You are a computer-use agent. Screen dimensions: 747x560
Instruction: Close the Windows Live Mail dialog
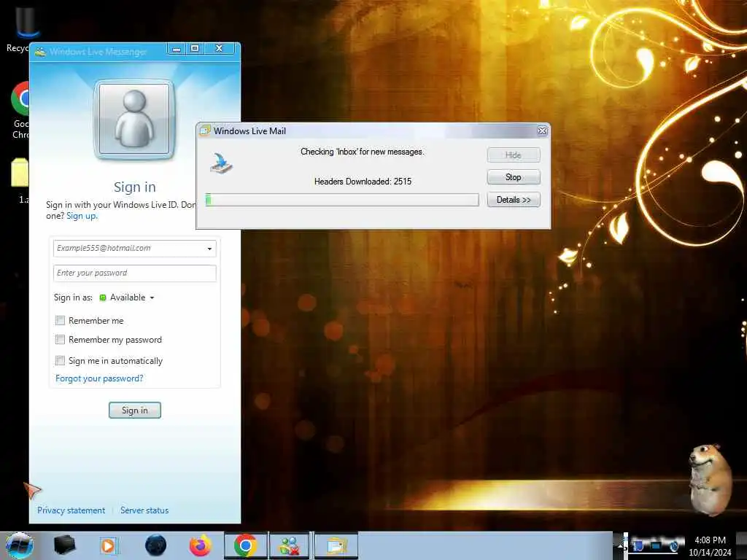542,131
